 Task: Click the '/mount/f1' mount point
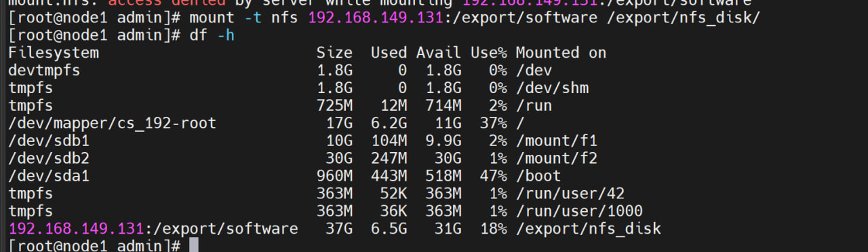[556, 141]
